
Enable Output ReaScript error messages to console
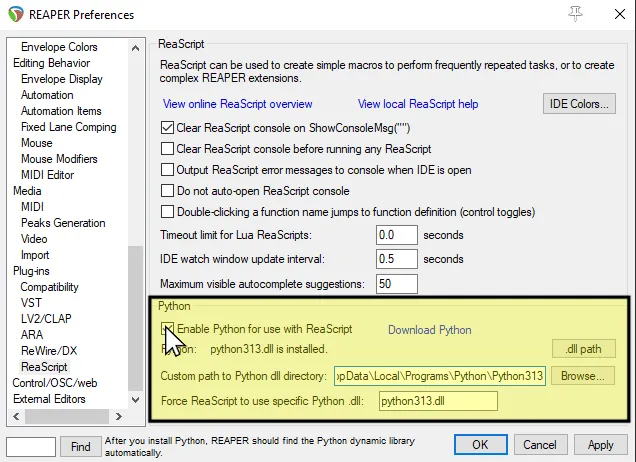[x=167, y=170]
